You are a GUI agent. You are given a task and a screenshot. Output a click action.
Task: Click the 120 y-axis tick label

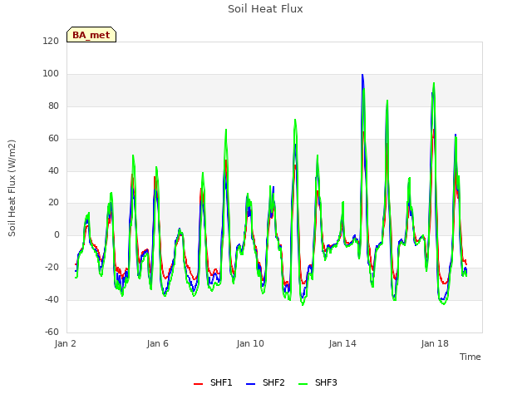tap(51, 42)
